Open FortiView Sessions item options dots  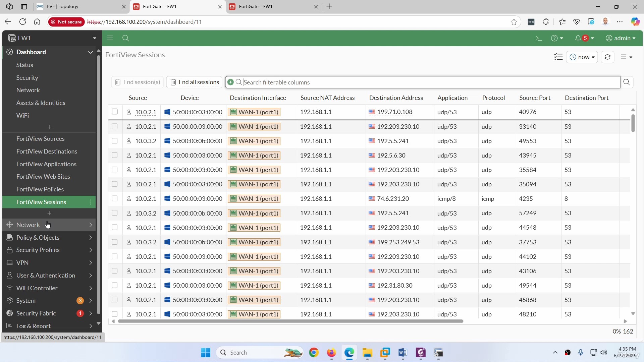91,202
